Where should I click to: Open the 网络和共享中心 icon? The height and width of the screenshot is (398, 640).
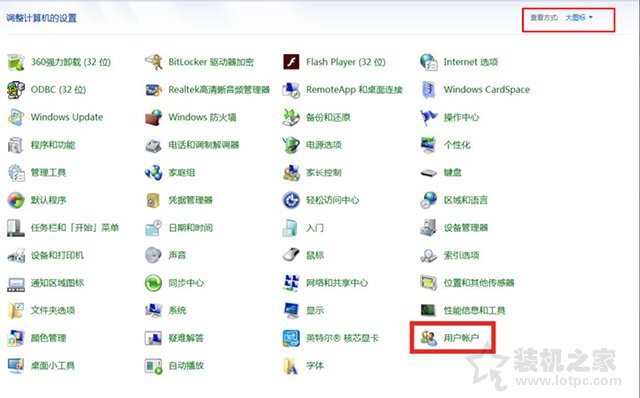pos(291,283)
